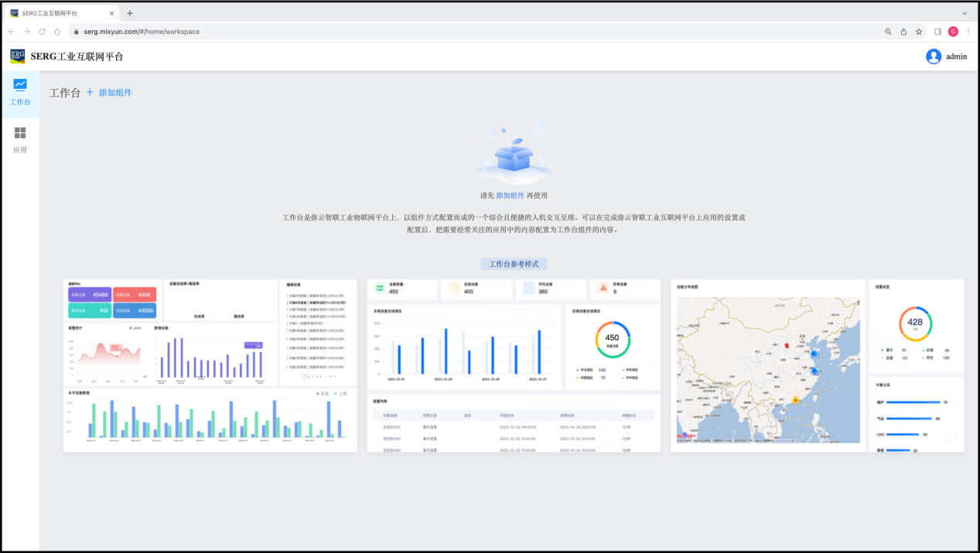Image resolution: width=980 pixels, height=553 pixels.
Task: Open the 工作台 workspace sidebar icon
Action: point(20,85)
